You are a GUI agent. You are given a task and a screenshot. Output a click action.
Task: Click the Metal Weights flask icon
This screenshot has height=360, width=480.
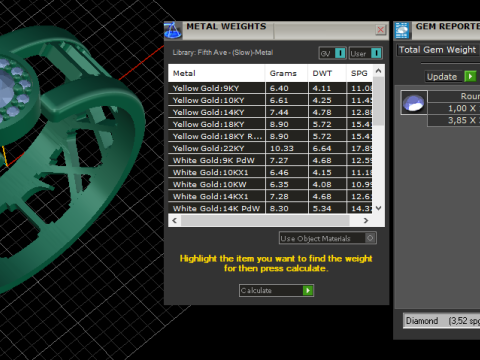(173, 31)
